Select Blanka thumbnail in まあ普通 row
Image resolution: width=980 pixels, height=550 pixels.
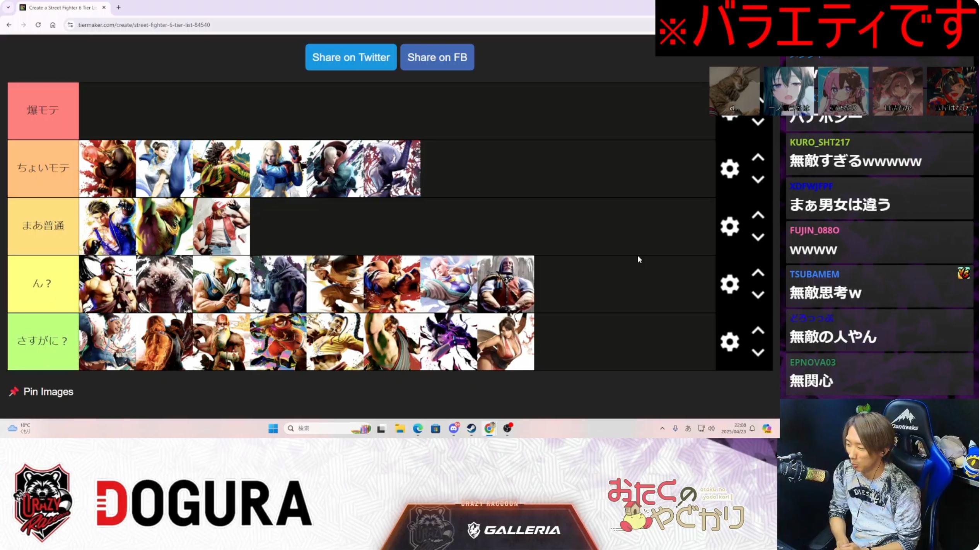[x=164, y=226]
